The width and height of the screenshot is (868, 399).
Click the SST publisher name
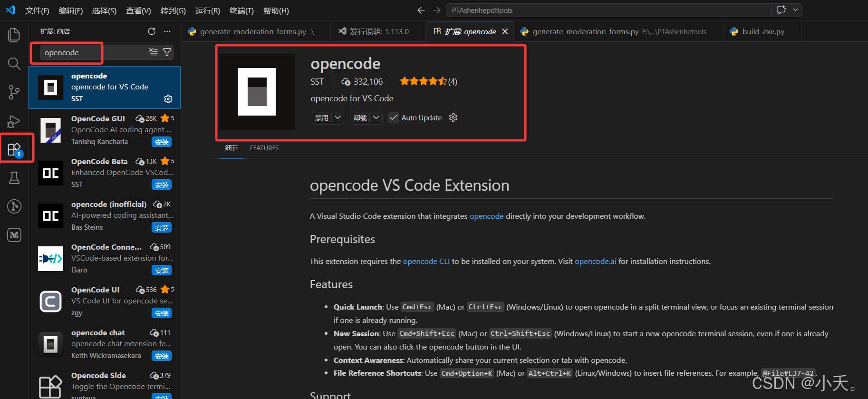(317, 81)
